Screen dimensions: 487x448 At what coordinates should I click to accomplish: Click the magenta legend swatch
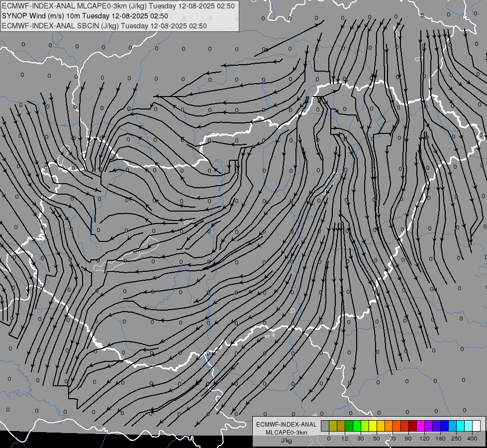click(421, 426)
